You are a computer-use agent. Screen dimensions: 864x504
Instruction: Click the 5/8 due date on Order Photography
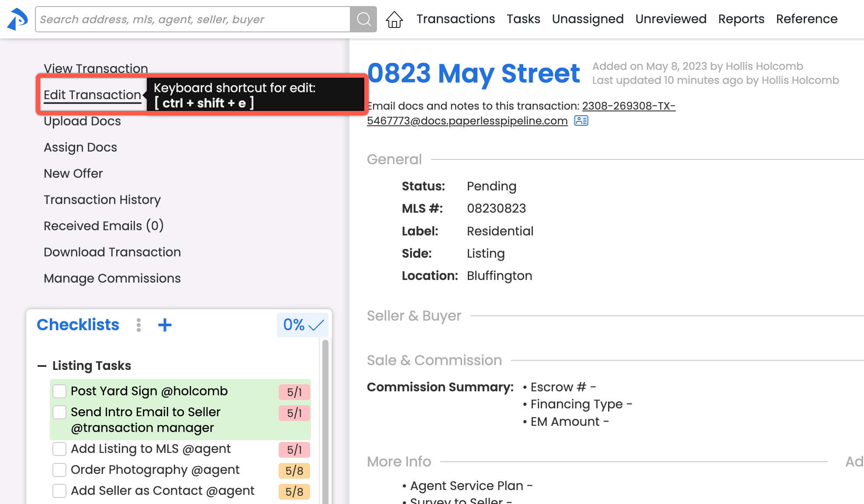[294, 471]
